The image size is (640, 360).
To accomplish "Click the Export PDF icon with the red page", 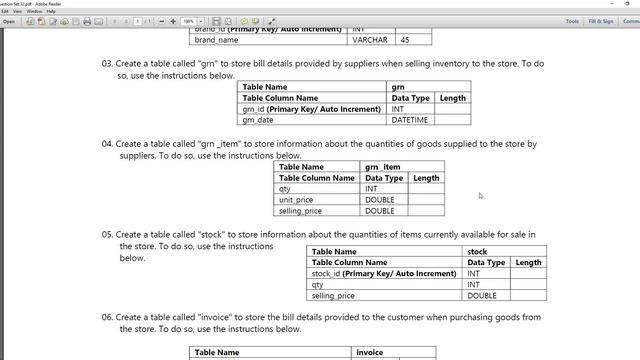I will click(x=42, y=21).
